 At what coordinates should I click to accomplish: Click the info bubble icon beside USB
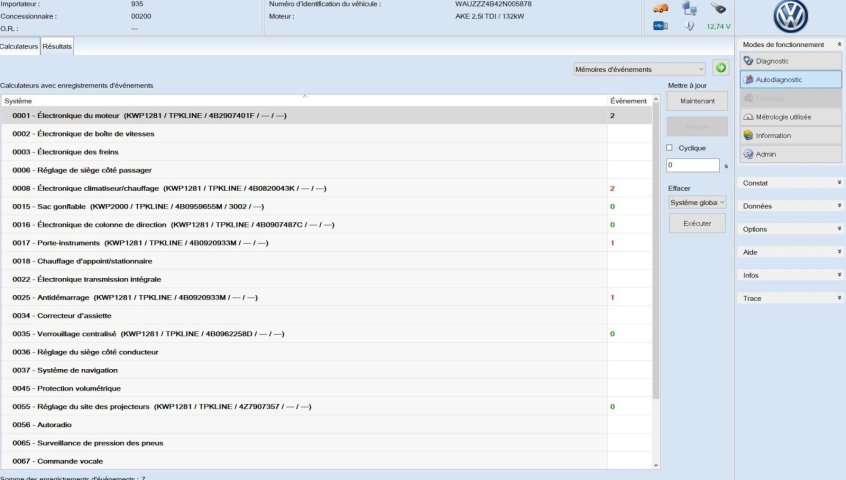point(689,25)
